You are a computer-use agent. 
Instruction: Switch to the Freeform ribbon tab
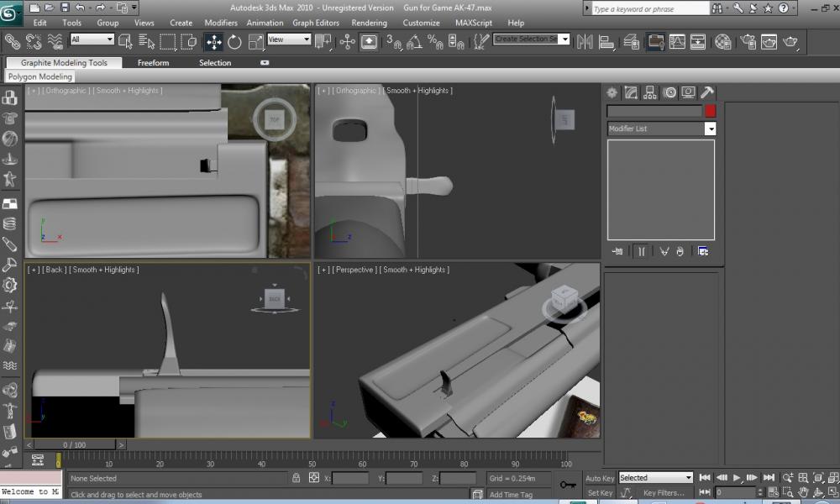click(x=153, y=63)
